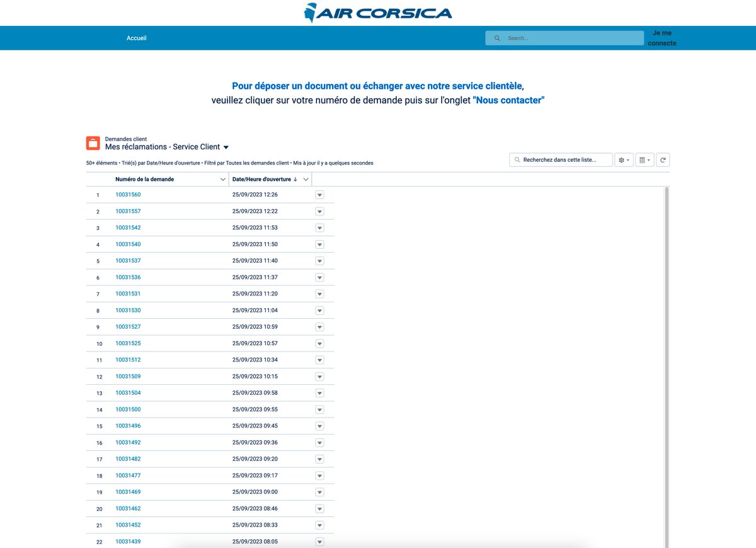
Task: Open request 10031469
Action: (128, 492)
